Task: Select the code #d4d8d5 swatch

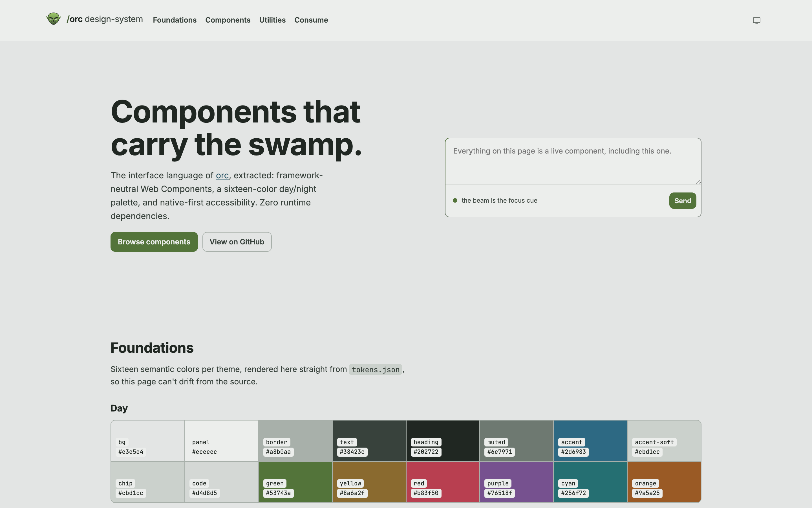Action: pos(221,482)
